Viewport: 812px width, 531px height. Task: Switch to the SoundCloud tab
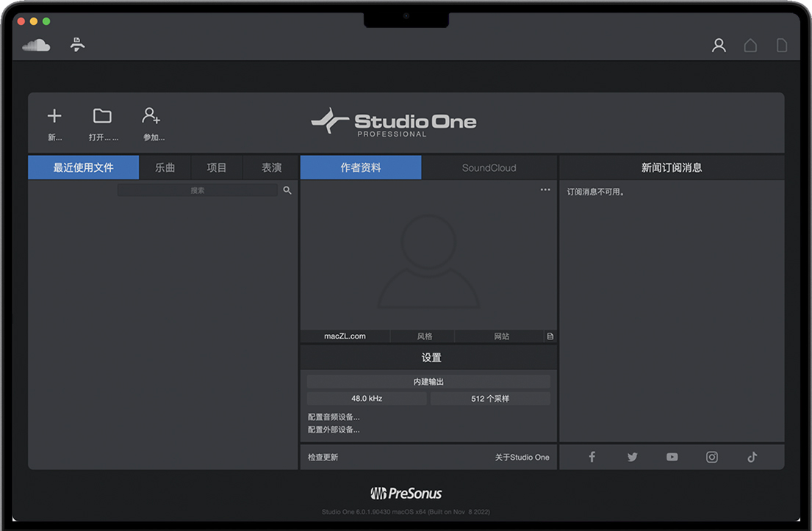489,167
